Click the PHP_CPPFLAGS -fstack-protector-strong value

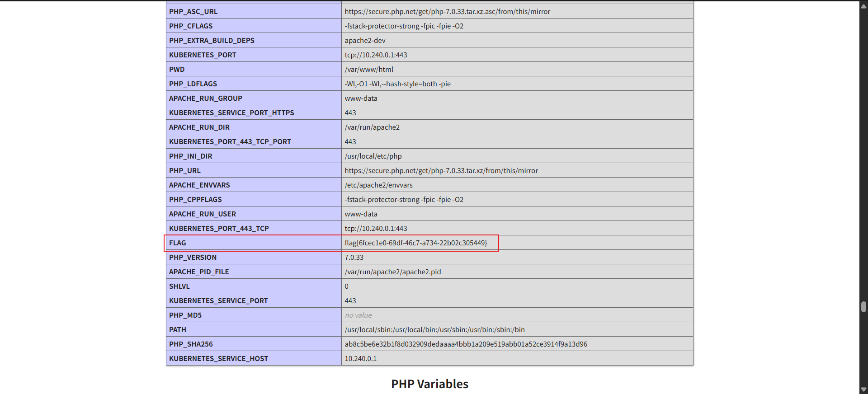(404, 200)
